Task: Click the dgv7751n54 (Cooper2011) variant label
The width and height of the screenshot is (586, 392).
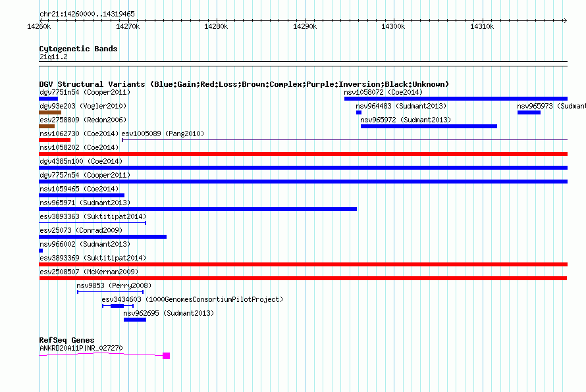Action: (x=85, y=92)
